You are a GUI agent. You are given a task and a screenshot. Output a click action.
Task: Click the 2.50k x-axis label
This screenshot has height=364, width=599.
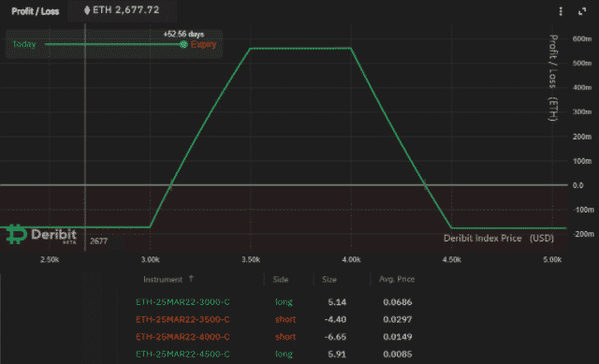[50, 260]
